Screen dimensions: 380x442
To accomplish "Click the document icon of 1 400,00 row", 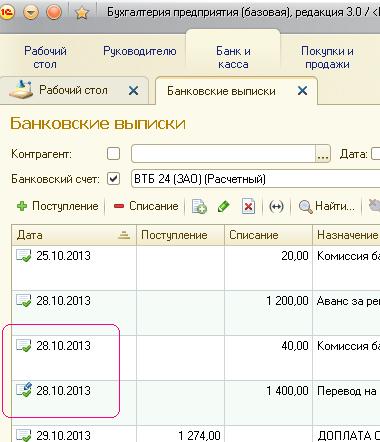I will [24, 390].
